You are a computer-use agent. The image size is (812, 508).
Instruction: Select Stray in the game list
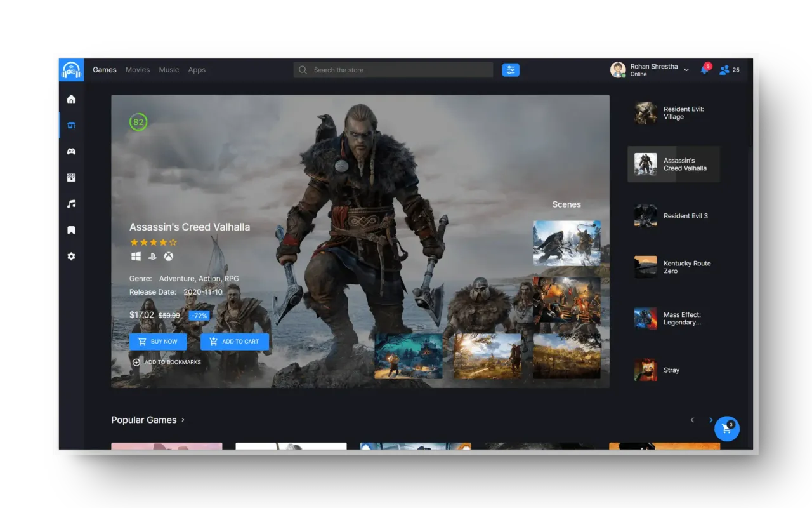[674, 370]
